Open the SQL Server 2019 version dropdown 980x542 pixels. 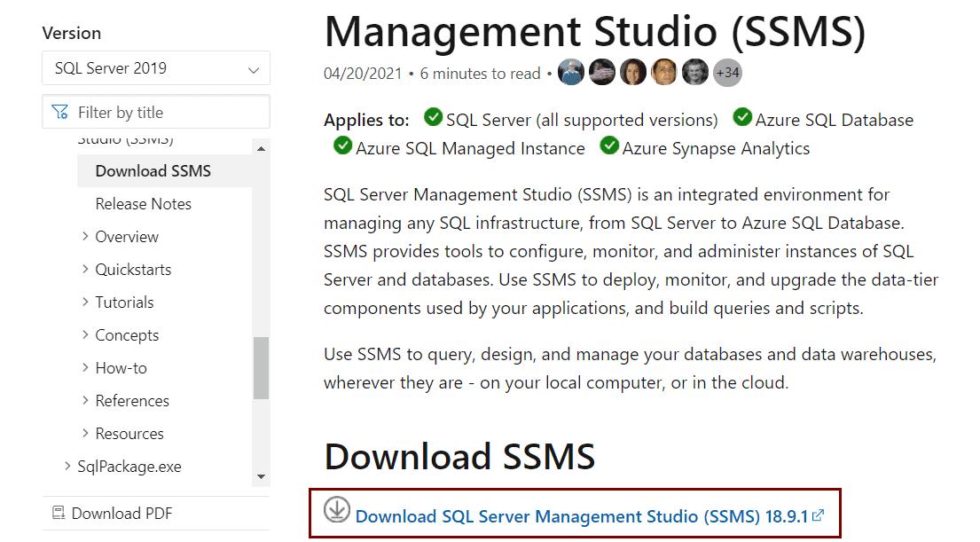tap(156, 67)
